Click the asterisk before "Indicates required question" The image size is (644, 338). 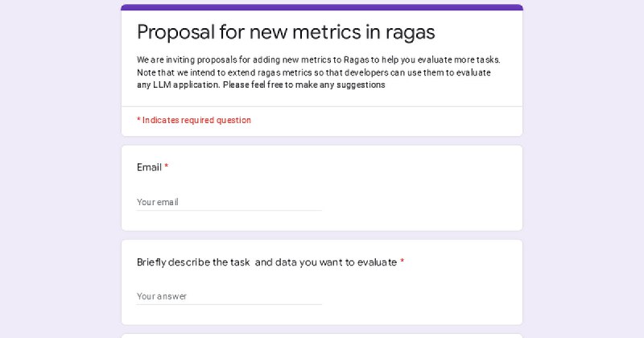[138, 120]
